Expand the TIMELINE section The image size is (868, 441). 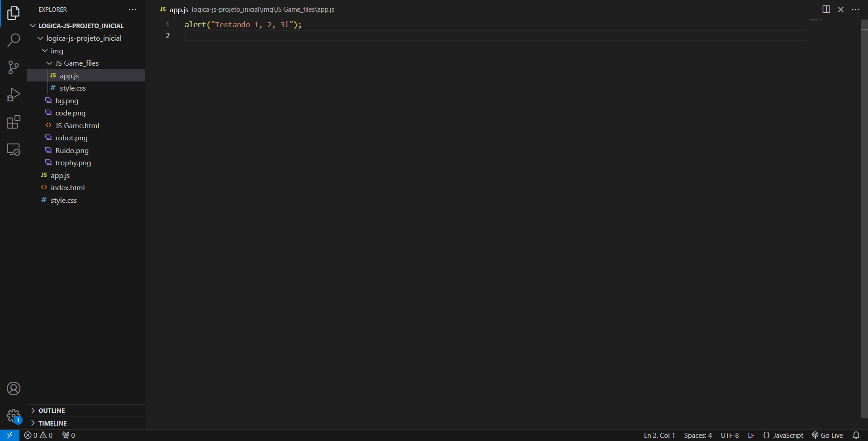tap(86, 423)
